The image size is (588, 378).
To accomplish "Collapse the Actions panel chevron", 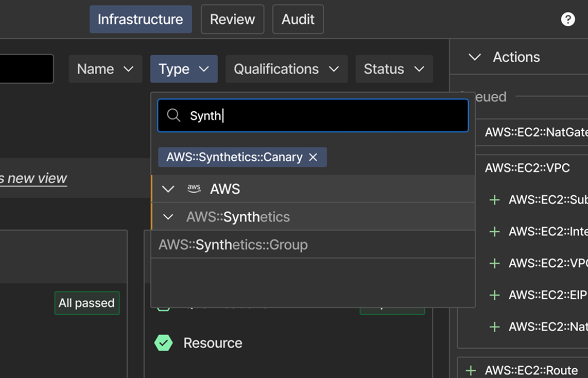I will coord(475,57).
